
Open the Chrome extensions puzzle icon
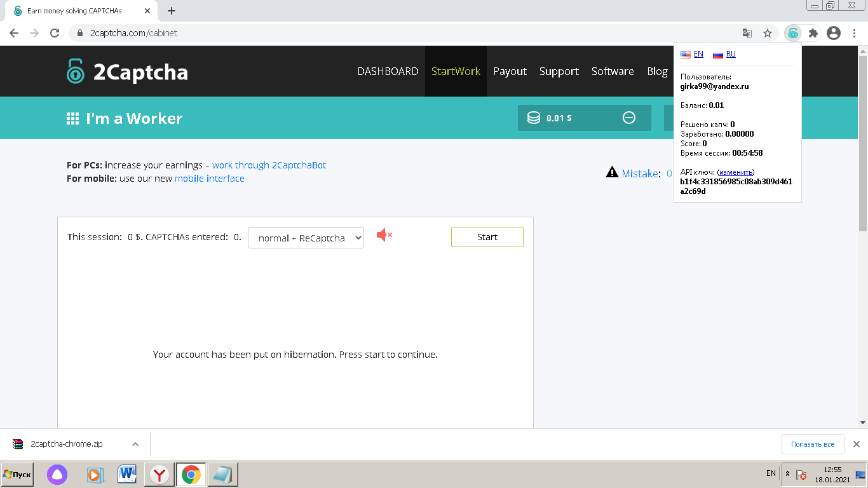(x=813, y=33)
